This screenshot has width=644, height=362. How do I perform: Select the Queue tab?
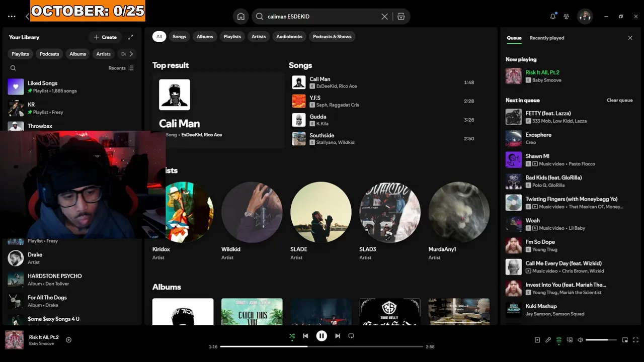pos(514,38)
